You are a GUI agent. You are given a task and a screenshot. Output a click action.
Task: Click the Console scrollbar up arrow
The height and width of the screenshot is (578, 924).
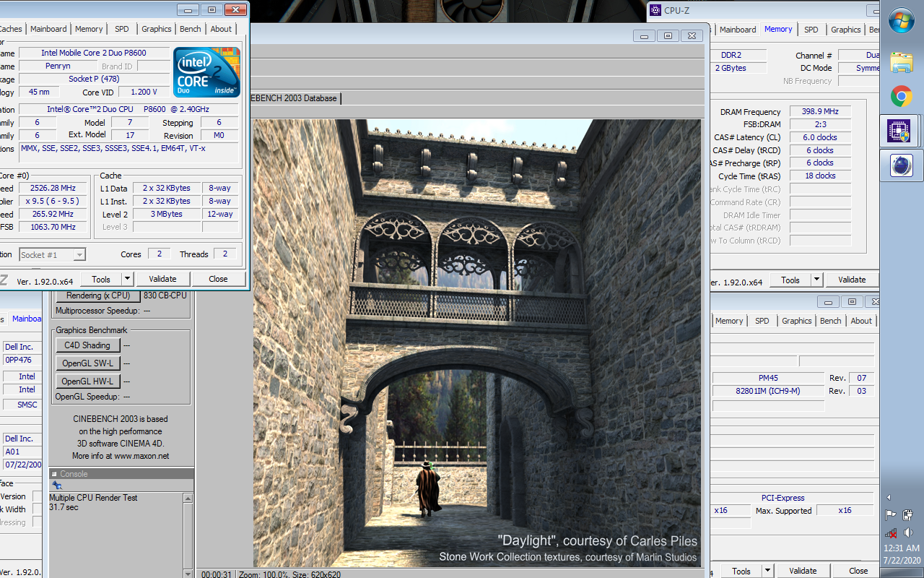click(x=188, y=499)
